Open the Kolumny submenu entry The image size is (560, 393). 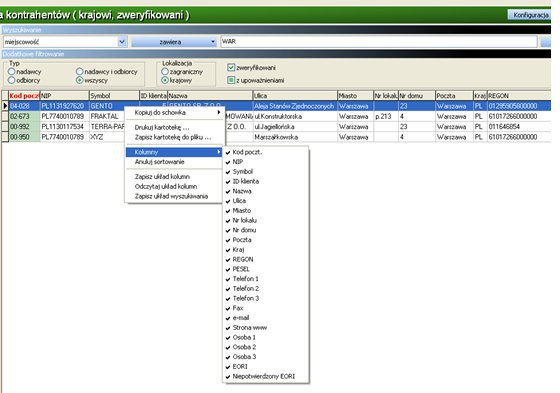click(x=174, y=152)
